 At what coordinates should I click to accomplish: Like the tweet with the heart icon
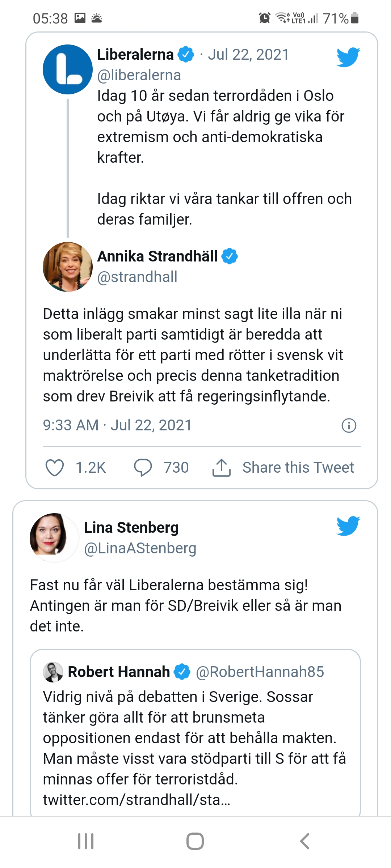click(55, 467)
